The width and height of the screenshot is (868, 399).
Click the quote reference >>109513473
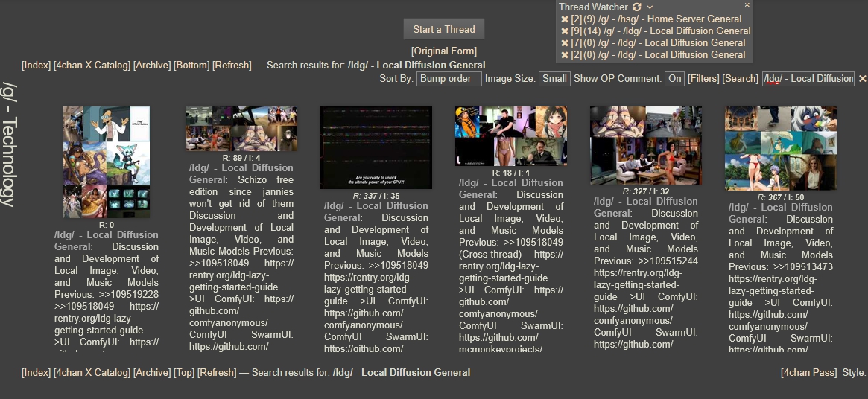[x=802, y=267]
